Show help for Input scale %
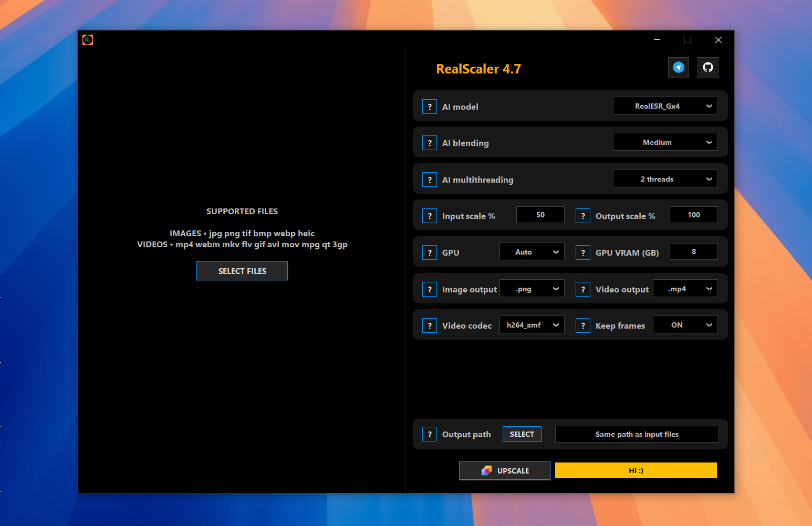This screenshot has width=812, height=526. click(x=430, y=216)
